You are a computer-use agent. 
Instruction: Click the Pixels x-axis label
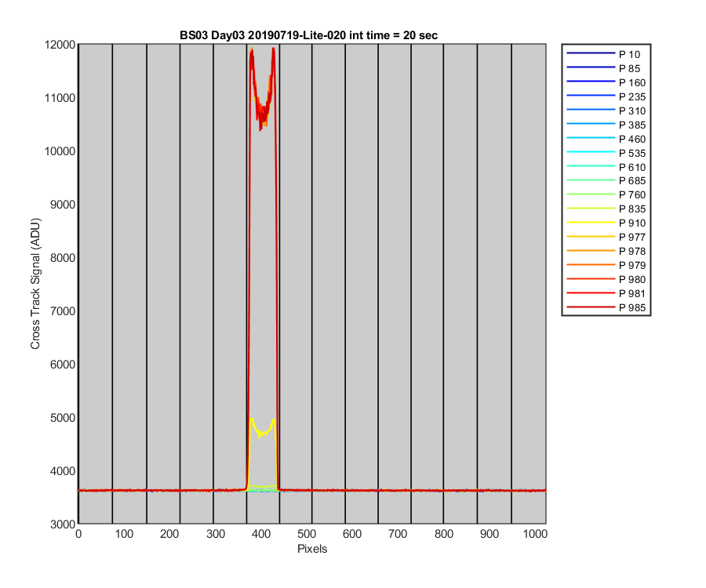coord(312,549)
